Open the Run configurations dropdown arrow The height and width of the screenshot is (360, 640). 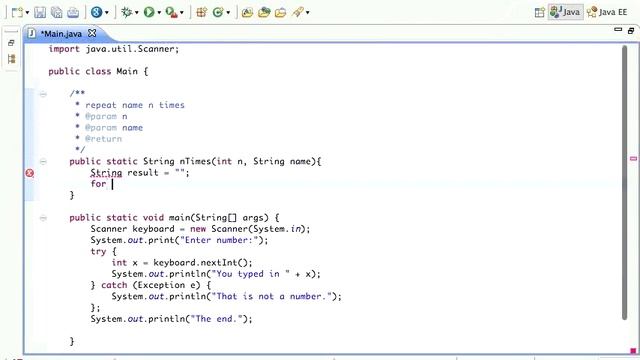tap(159, 13)
